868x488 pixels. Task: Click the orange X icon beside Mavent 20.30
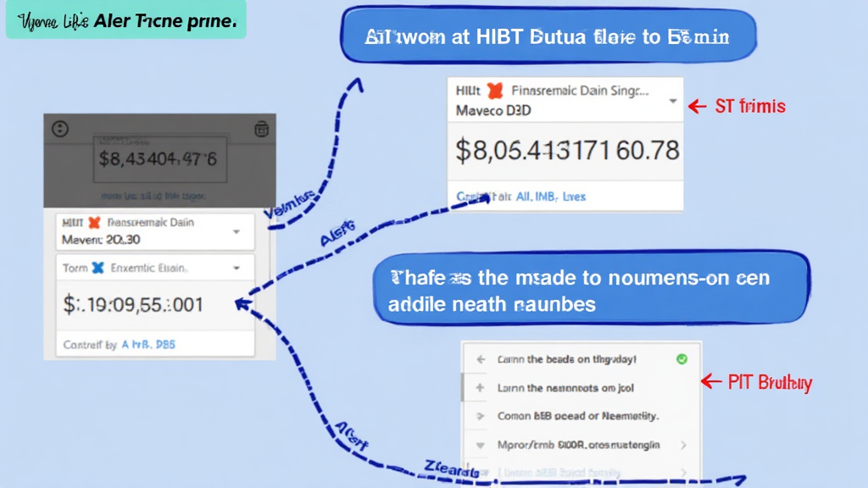94,223
